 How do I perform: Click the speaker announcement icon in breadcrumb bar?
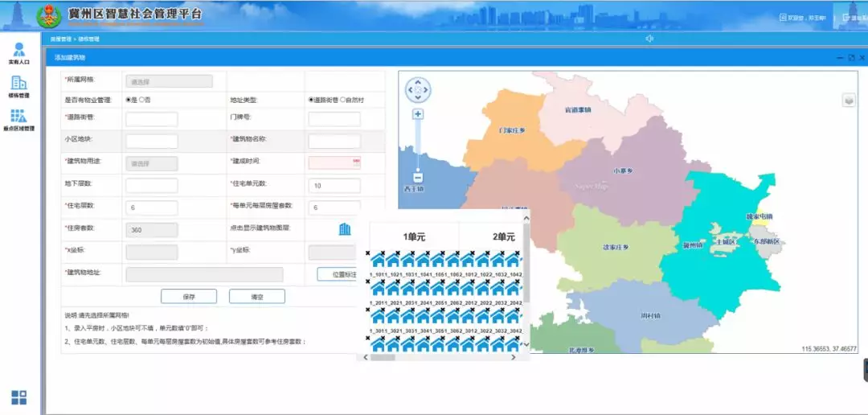(650, 39)
